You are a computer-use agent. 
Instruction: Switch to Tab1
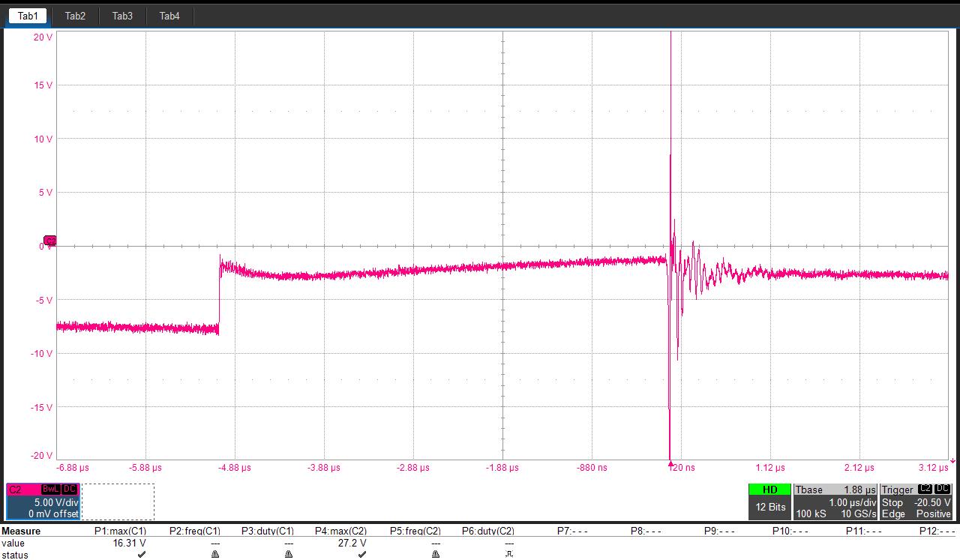28,16
